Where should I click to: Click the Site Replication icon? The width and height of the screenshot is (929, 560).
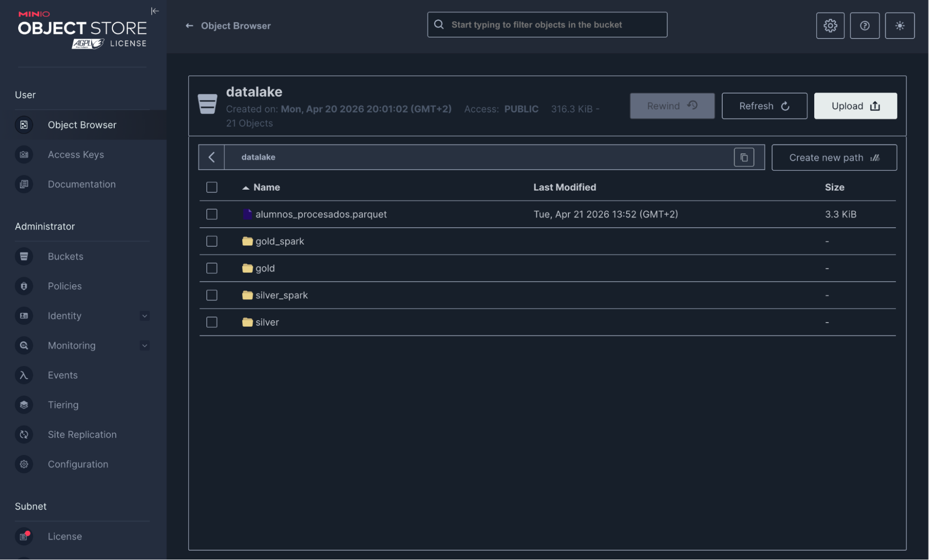tap(24, 435)
